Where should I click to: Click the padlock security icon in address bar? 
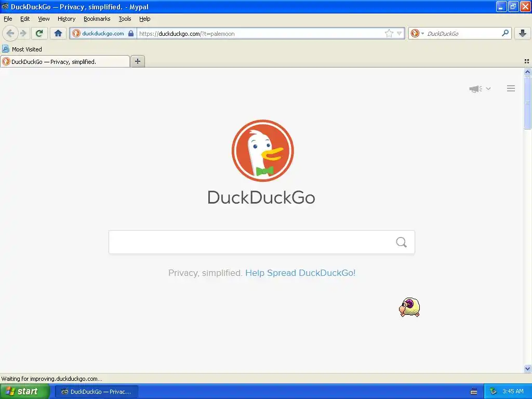pos(130,33)
